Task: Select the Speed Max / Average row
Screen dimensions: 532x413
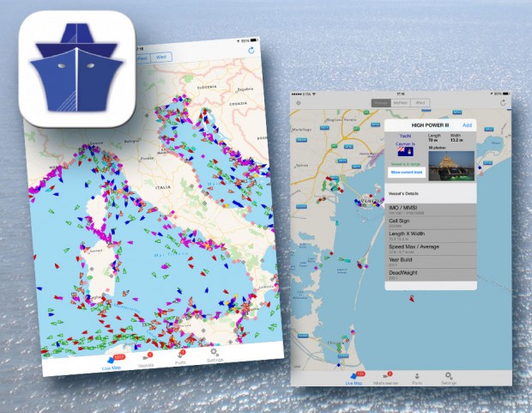Action: [x=431, y=249]
